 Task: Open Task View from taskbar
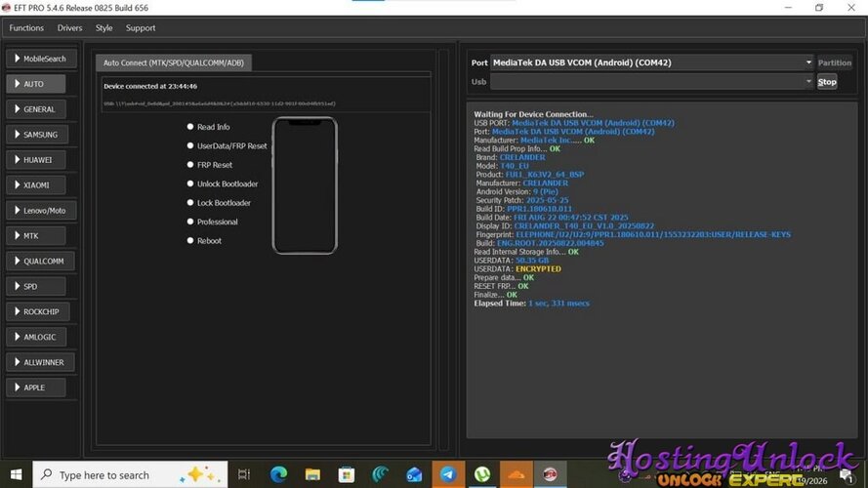click(244, 474)
